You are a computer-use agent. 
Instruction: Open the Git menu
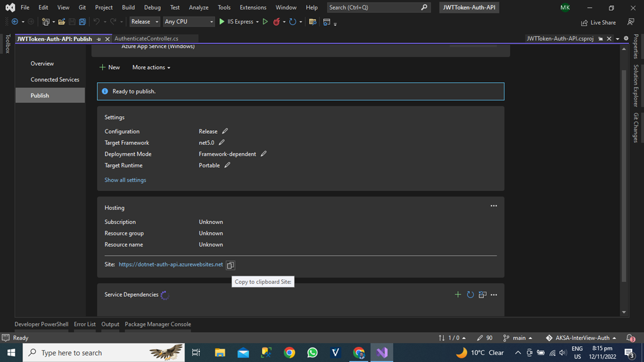(x=82, y=7)
